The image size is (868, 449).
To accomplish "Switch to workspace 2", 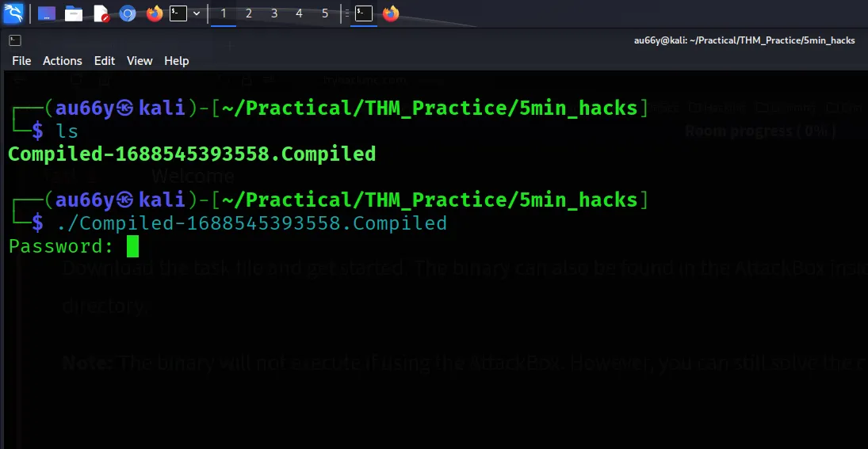I will tap(249, 13).
